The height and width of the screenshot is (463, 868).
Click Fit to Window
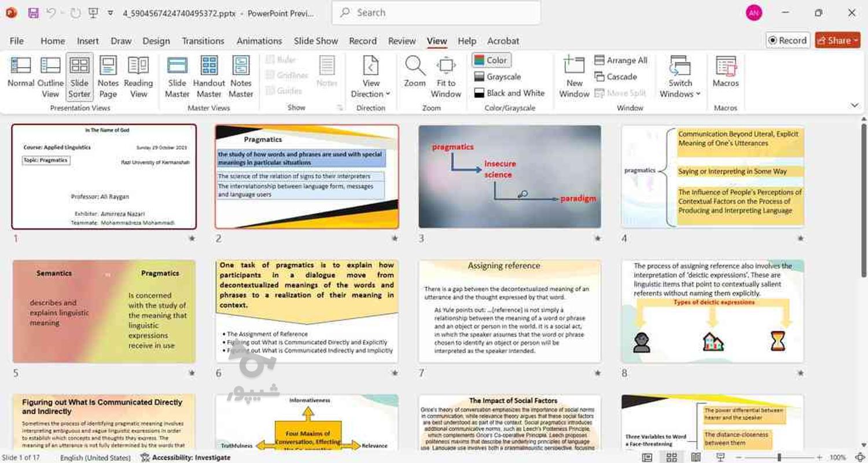click(446, 77)
